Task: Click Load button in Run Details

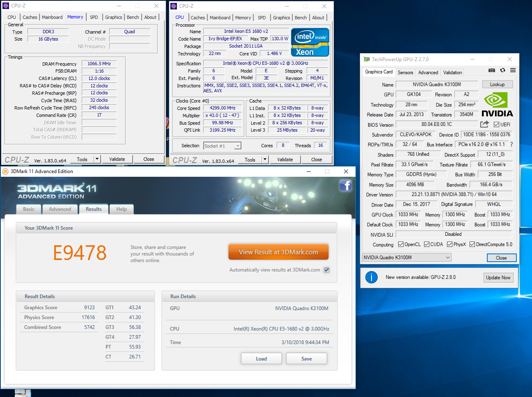Action: pos(261,359)
